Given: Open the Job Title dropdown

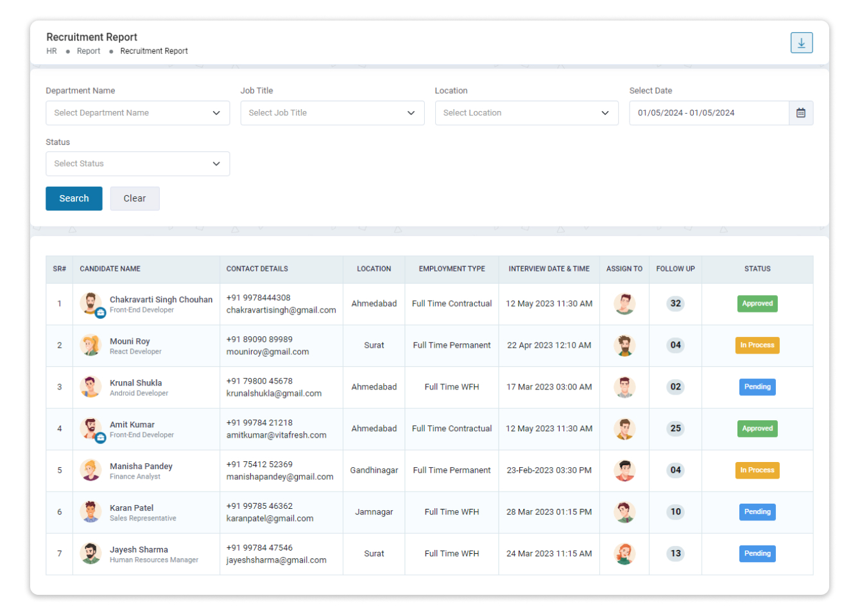Looking at the screenshot, I should coord(332,113).
